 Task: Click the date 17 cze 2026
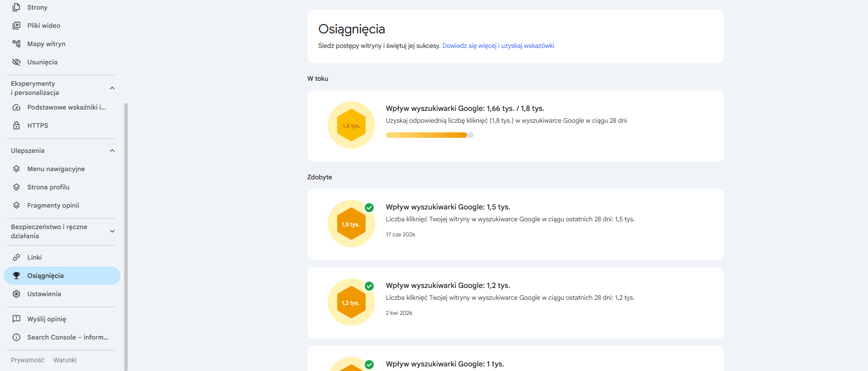coord(401,235)
